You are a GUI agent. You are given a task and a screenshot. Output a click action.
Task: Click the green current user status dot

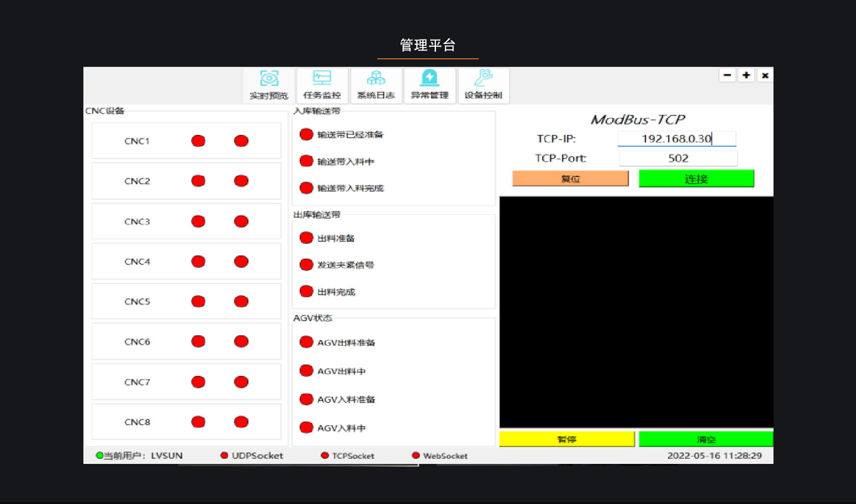pos(99,455)
